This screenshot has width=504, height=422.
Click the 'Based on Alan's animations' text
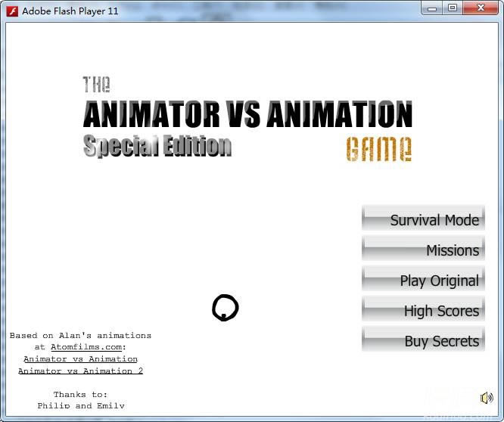[80, 335]
